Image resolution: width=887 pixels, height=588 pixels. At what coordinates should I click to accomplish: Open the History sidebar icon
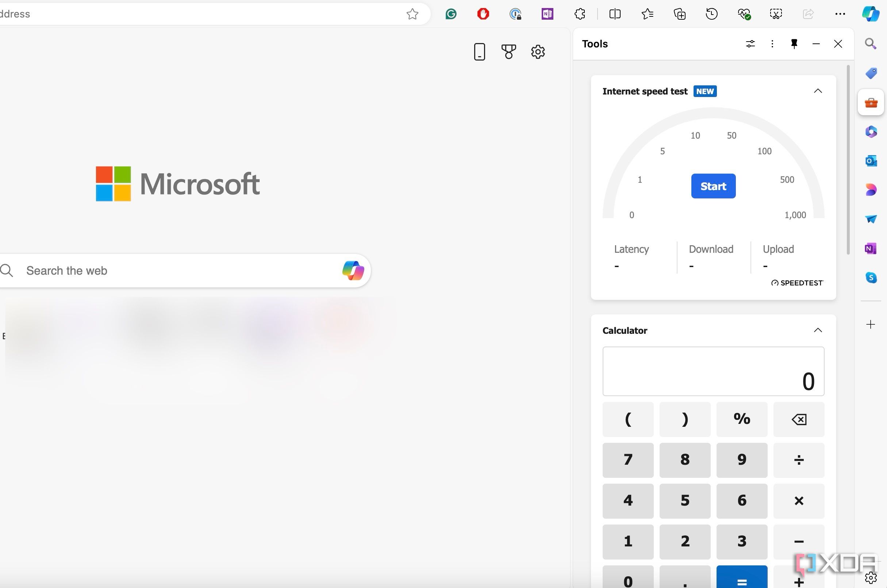click(x=712, y=14)
